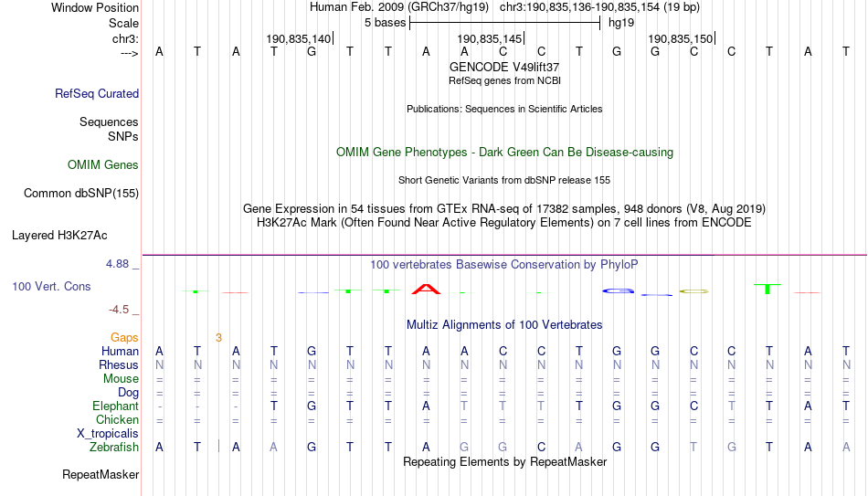The height and width of the screenshot is (496, 868).
Task: Click 'Publications: Sequences in Scientific Articles' title
Action: coord(504,109)
